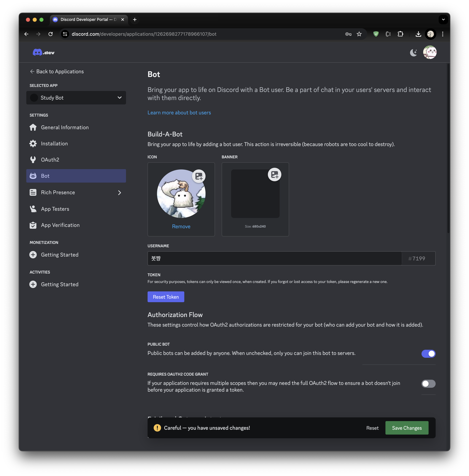Upload a new bot icon image
This screenshot has height=476, width=469.
click(199, 176)
